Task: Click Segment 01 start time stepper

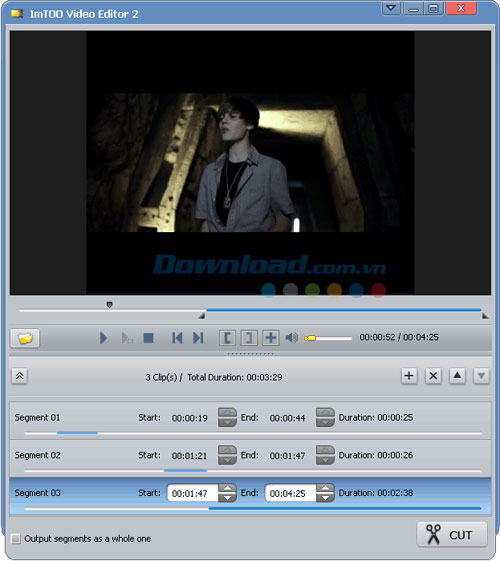Action: pyautogui.click(x=227, y=418)
